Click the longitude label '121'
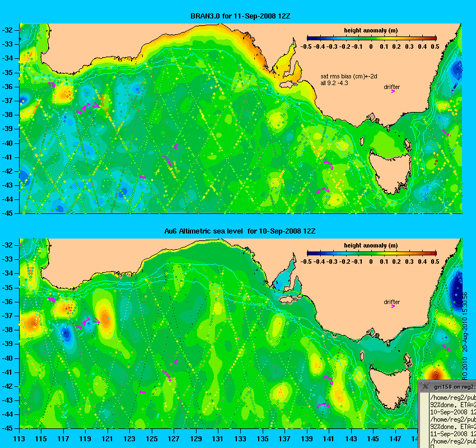Screen dimensions: 476x448 107,438
